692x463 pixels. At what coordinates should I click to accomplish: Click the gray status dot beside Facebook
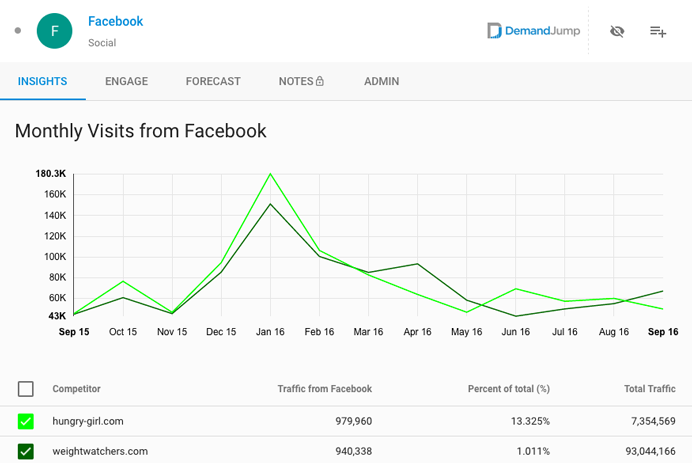[18, 30]
